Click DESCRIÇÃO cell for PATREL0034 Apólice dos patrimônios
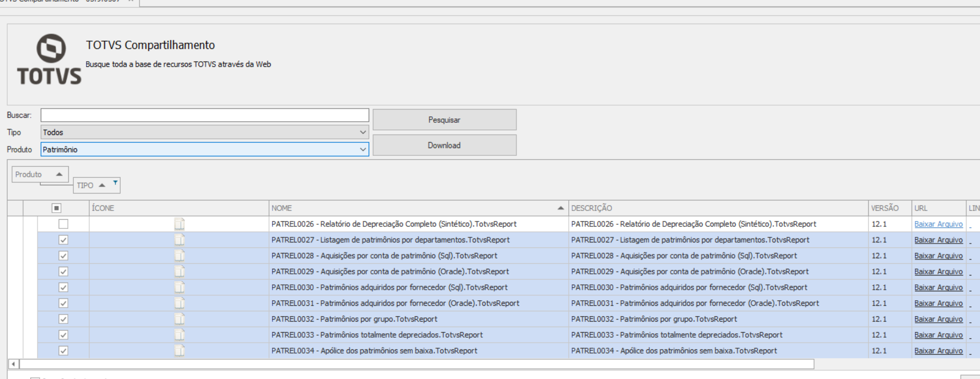The image size is (980, 379). point(718,350)
